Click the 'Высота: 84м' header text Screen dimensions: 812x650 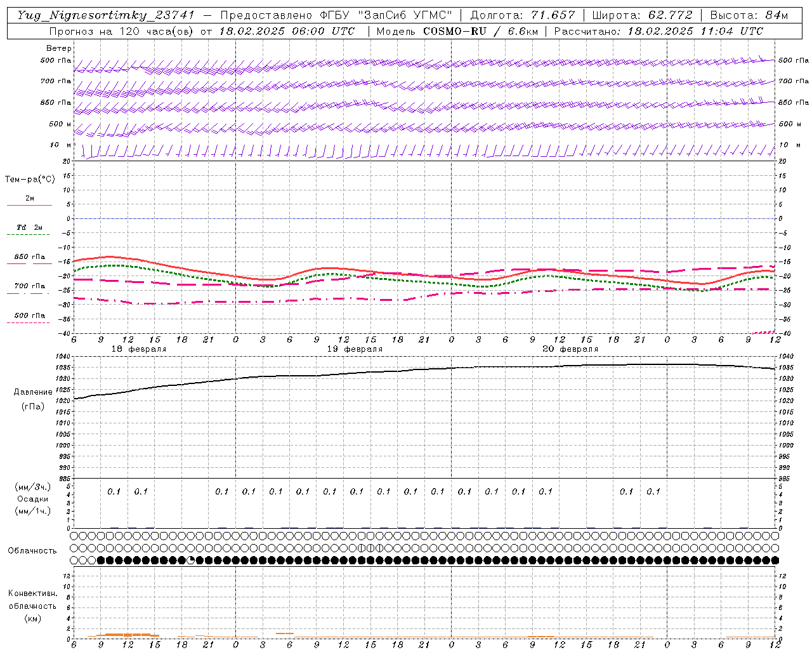click(749, 15)
